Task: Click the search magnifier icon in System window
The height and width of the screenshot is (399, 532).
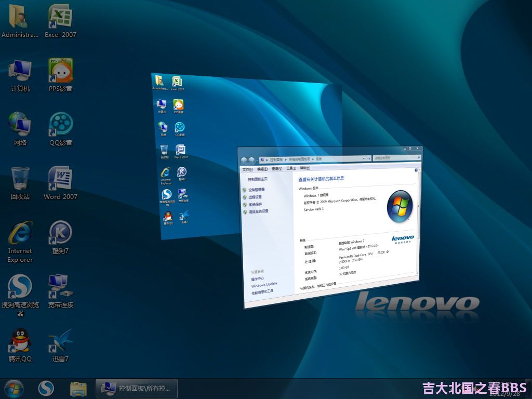Action: click(419, 157)
